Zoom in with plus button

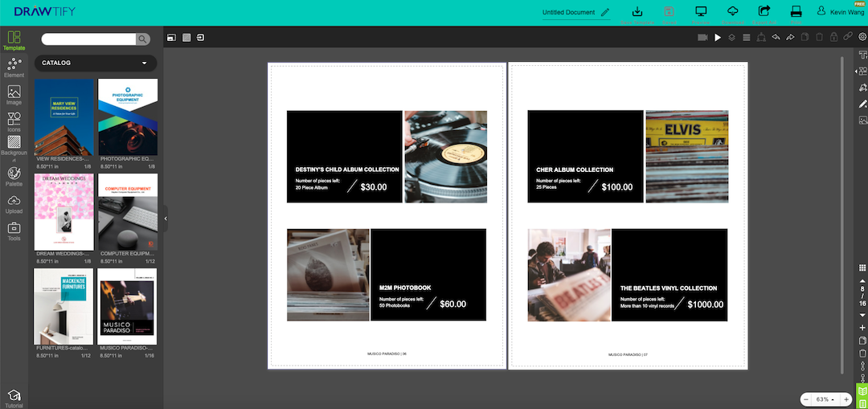(x=846, y=399)
